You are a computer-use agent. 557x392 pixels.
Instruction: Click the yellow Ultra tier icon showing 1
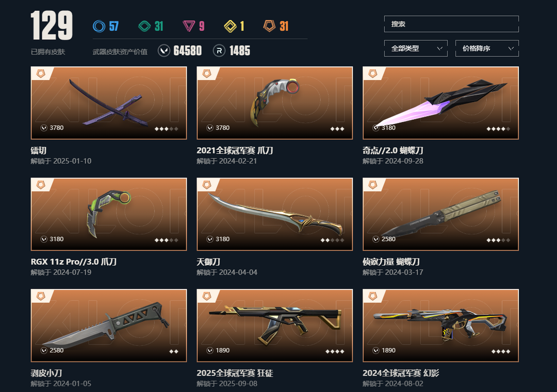(230, 26)
